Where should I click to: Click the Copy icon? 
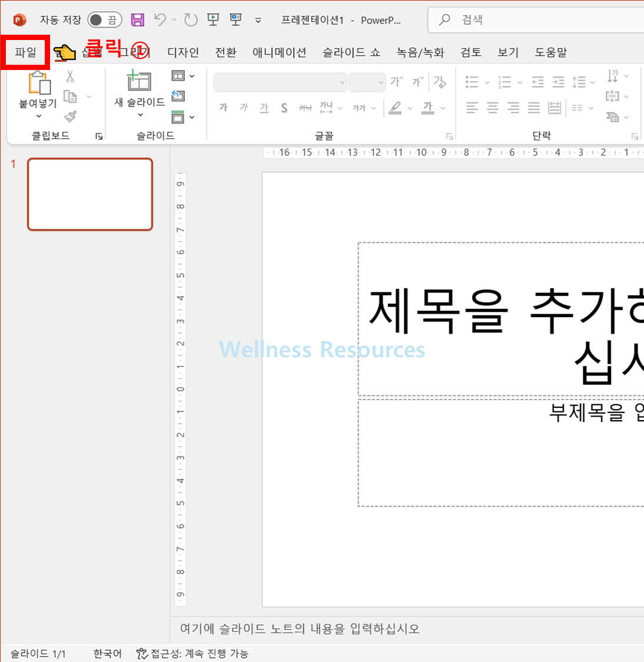pyautogui.click(x=70, y=97)
